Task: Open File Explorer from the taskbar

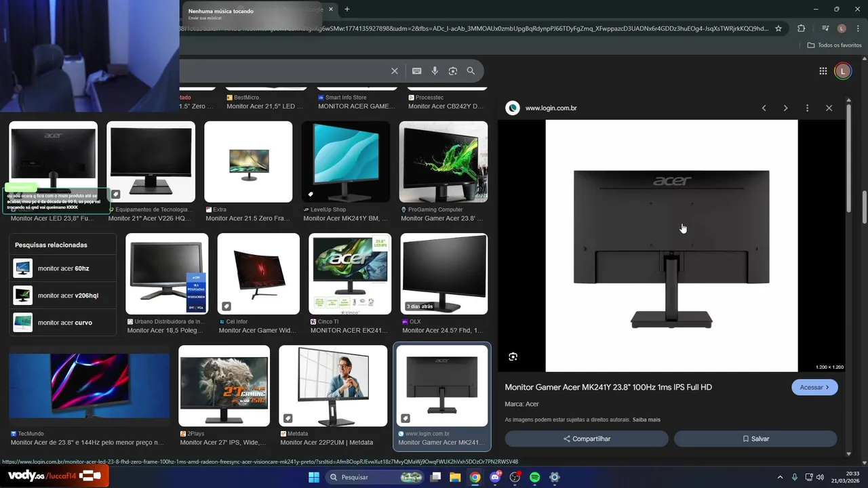Action: pyautogui.click(x=456, y=477)
